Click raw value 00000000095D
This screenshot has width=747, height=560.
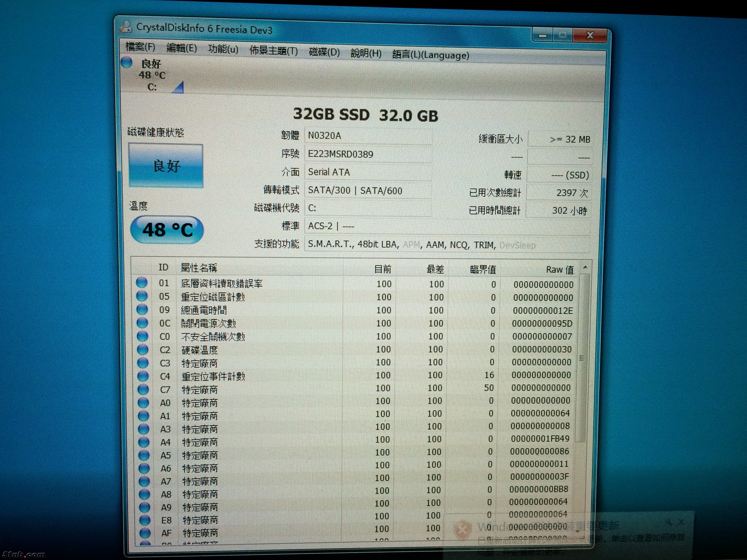point(542,323)
